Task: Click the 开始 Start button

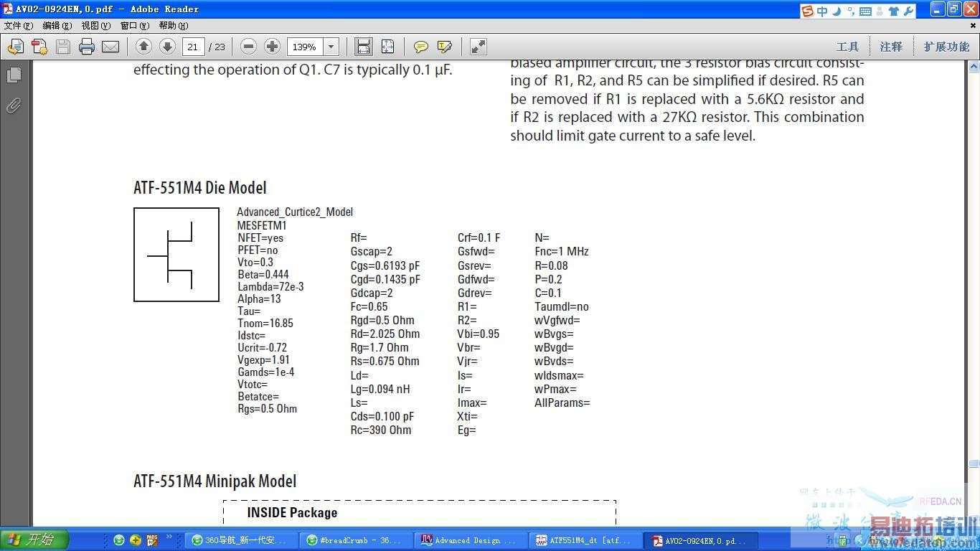Action: point(34,540)
